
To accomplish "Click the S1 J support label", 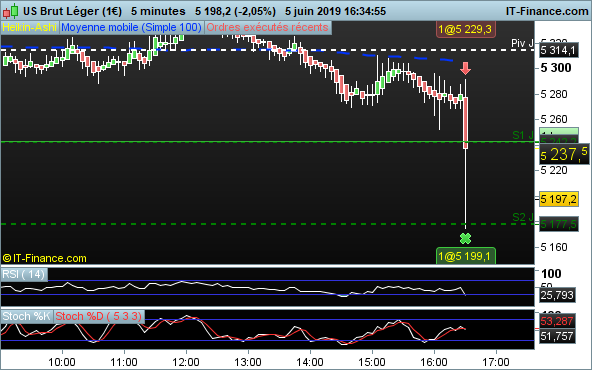I will coord(523,135).
